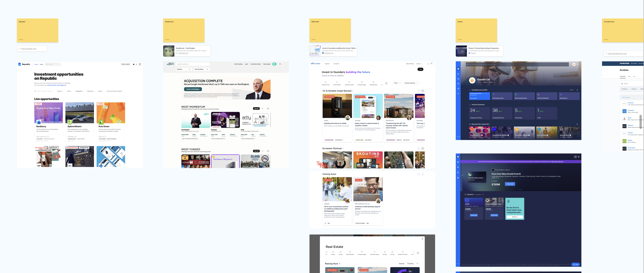
Task: Click the heart icon on the Snapify card
Action: point(349,180)
